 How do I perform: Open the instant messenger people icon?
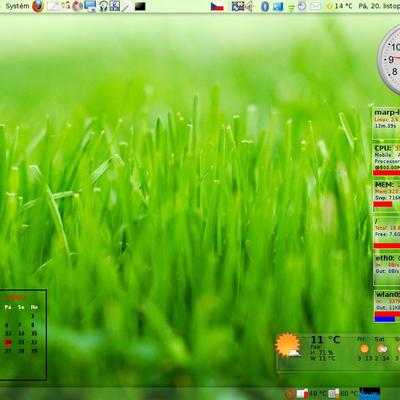click(66, 6)
